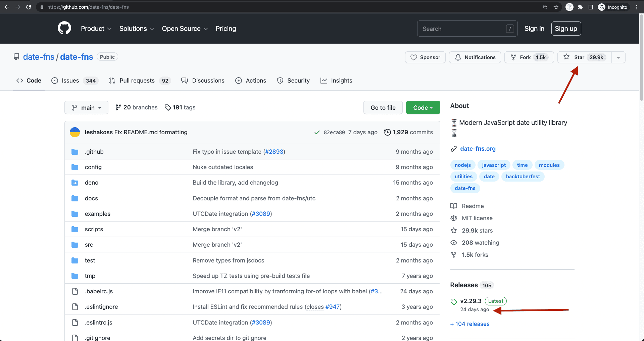Expand the main branch dropdown
644x341 pixels.
(86, 108)
